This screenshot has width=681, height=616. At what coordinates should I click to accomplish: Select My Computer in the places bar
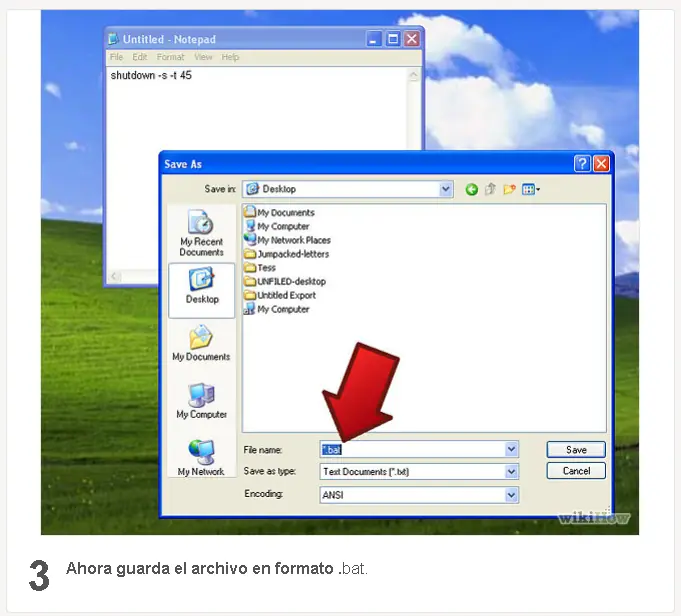click(202, 401)
